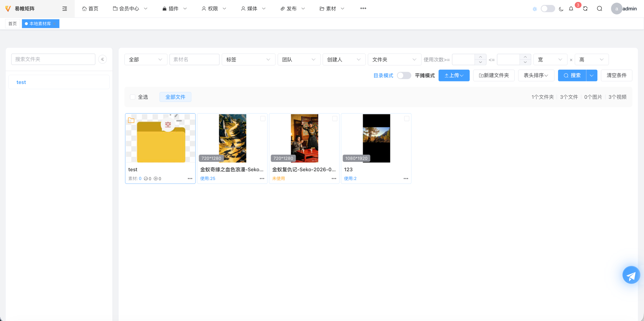644x321 pixels.
Task: Click the 3个视频 count text
Action: pyautogui.click(x=617, y=97)
